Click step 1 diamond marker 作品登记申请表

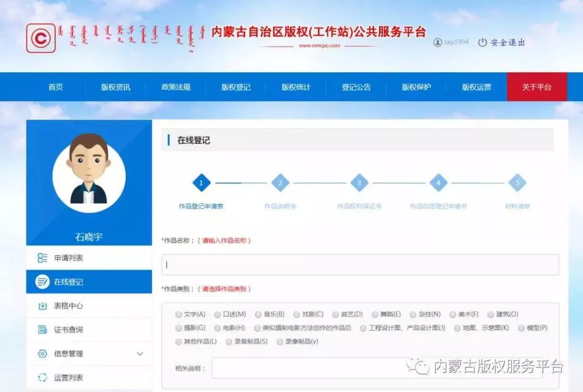[201, 183]
